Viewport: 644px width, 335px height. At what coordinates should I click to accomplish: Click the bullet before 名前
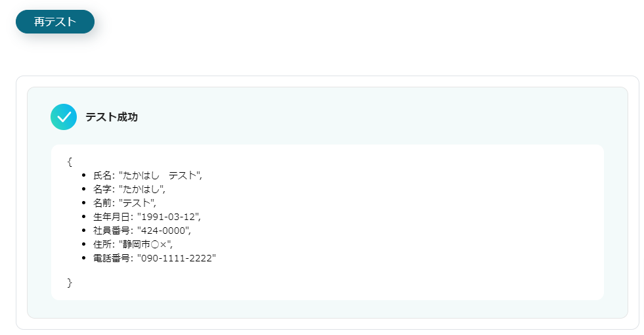[x=84, y=203]
